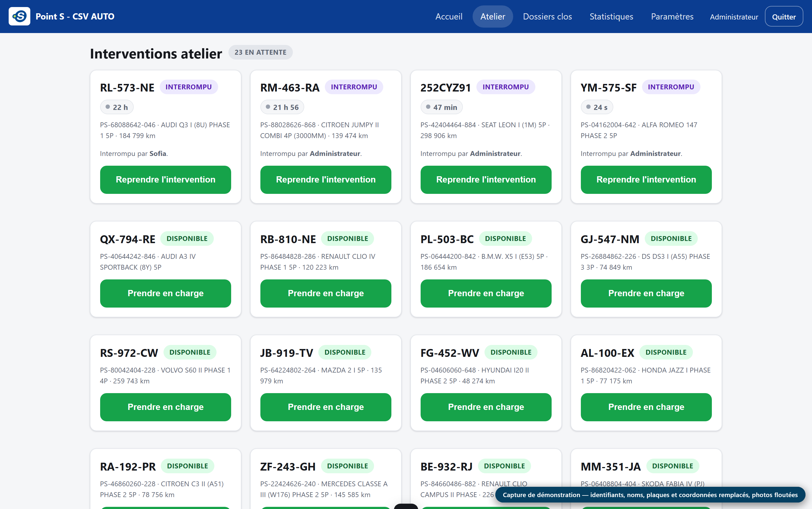812x509 pixels.
Task: Click INTERROMPU badge on RM-463-RA card
Action: [354, 87]
